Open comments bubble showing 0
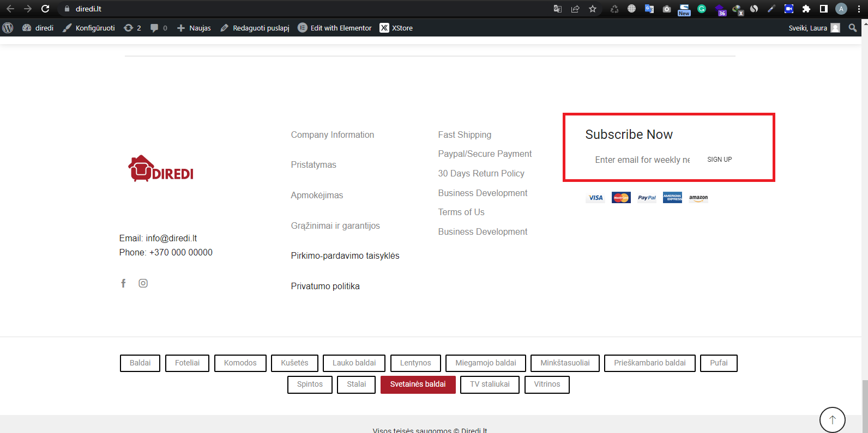Screen dimensions: 868x433 159,28
